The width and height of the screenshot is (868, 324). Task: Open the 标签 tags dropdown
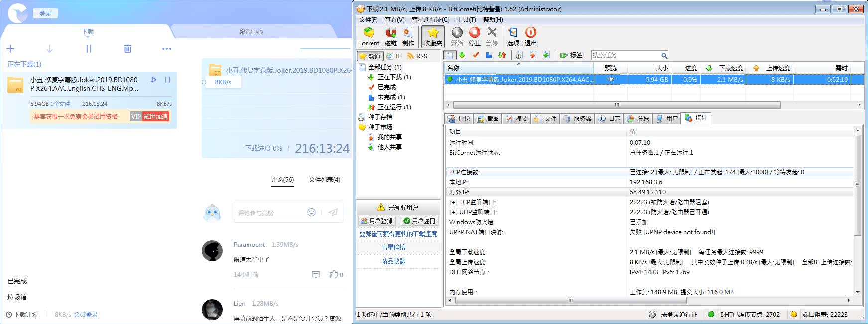point(571,55)
